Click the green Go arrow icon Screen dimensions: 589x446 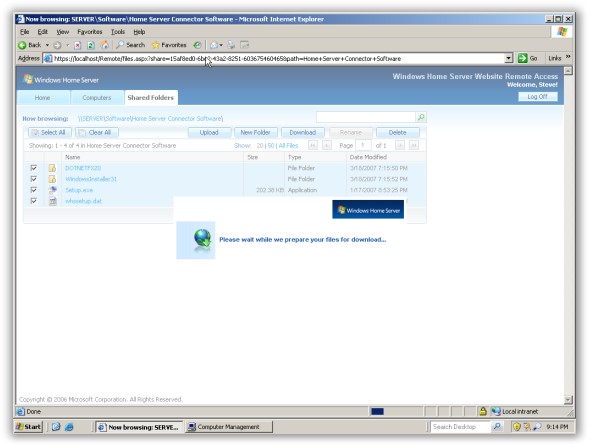pos(523,58)
